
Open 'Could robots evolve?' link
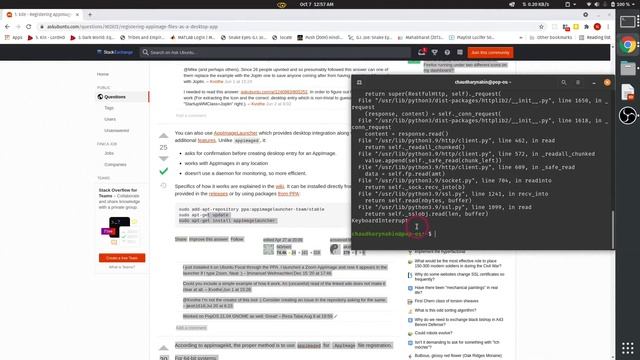point(433,333)
